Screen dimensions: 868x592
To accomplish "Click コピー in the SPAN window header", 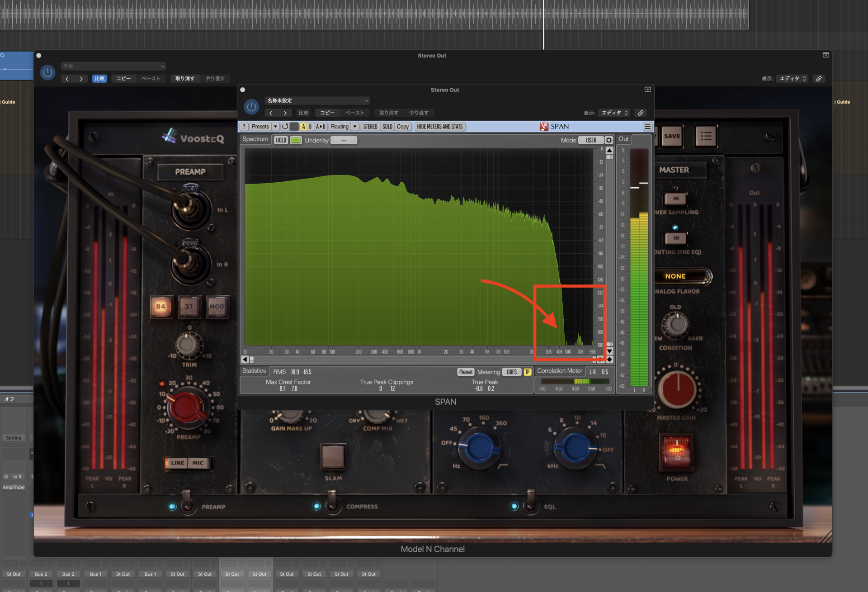I will click(327, 113).
